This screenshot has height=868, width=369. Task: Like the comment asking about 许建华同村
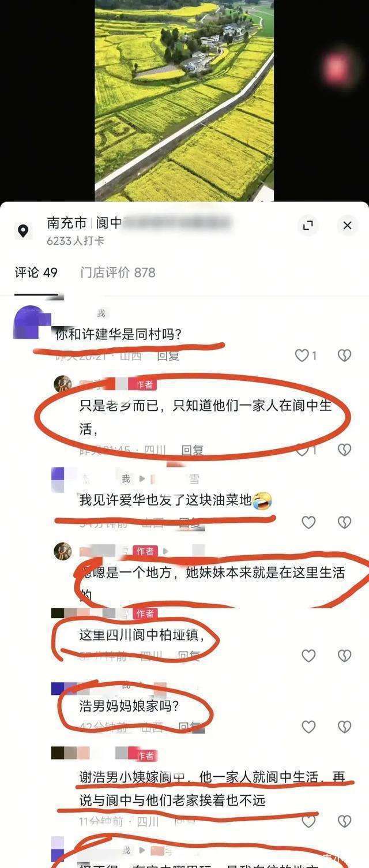306,356
